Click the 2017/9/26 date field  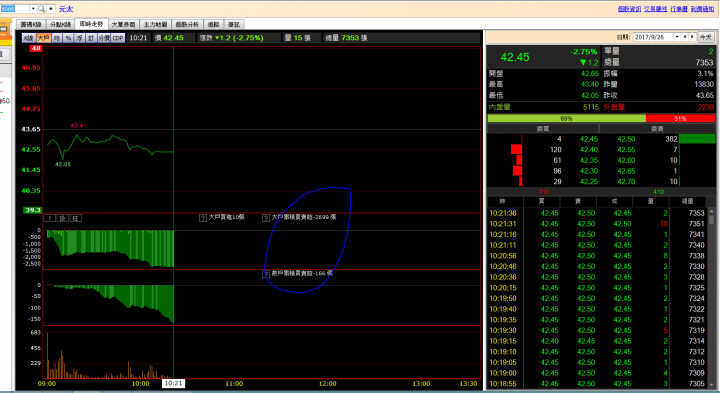click(653, 37)
